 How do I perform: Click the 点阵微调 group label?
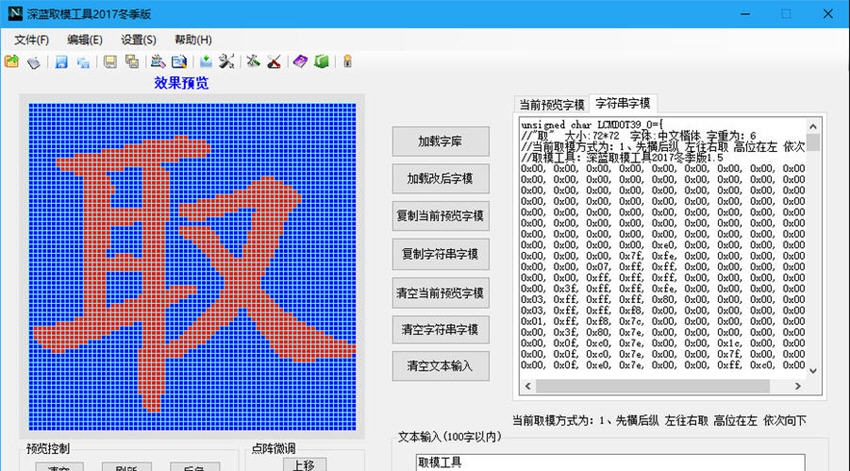click(273, 449)
